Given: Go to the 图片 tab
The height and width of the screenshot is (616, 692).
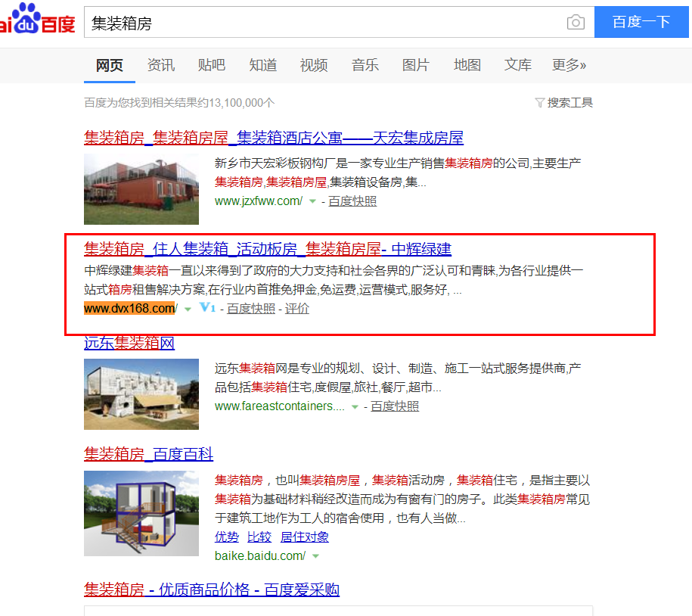Looking at the screenshot, I should (416, 65).
